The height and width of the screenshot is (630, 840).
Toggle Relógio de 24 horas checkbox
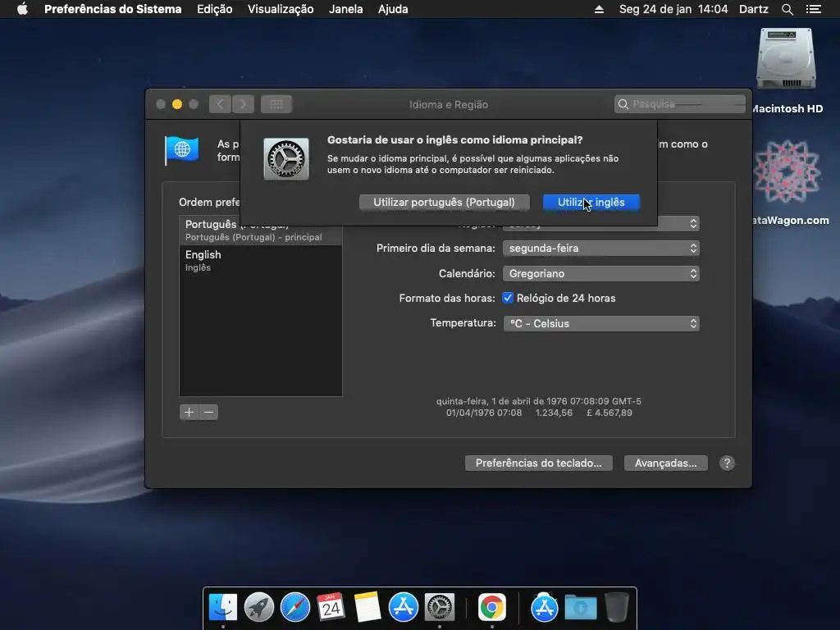[507, 298]
